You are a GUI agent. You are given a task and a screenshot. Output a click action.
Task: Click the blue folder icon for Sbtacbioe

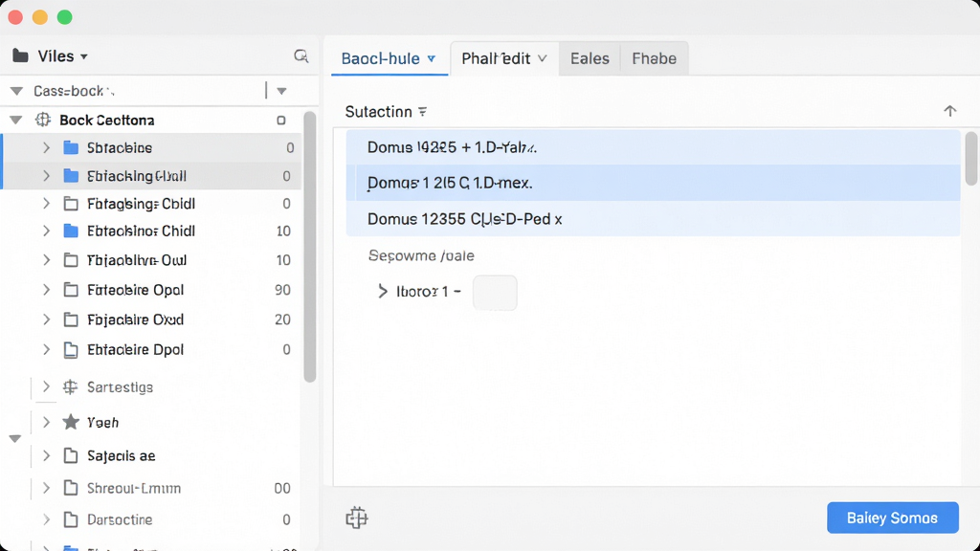pyautogui.click(x=71, y=148)
